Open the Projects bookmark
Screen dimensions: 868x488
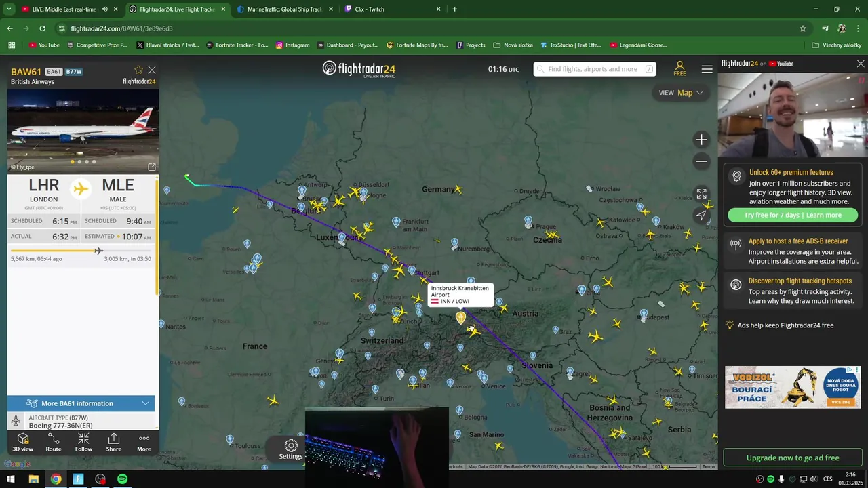471,45
